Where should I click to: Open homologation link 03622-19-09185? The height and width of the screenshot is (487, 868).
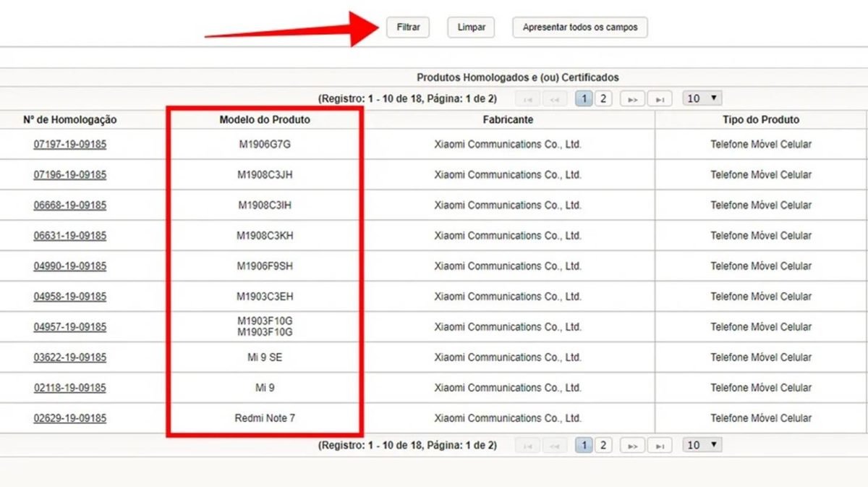point(70,357)
